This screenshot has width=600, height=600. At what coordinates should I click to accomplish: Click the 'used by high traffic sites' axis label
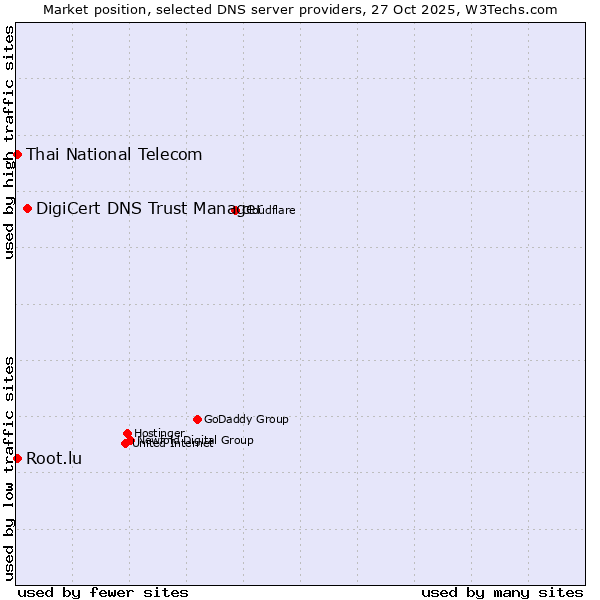coord(9,142)
